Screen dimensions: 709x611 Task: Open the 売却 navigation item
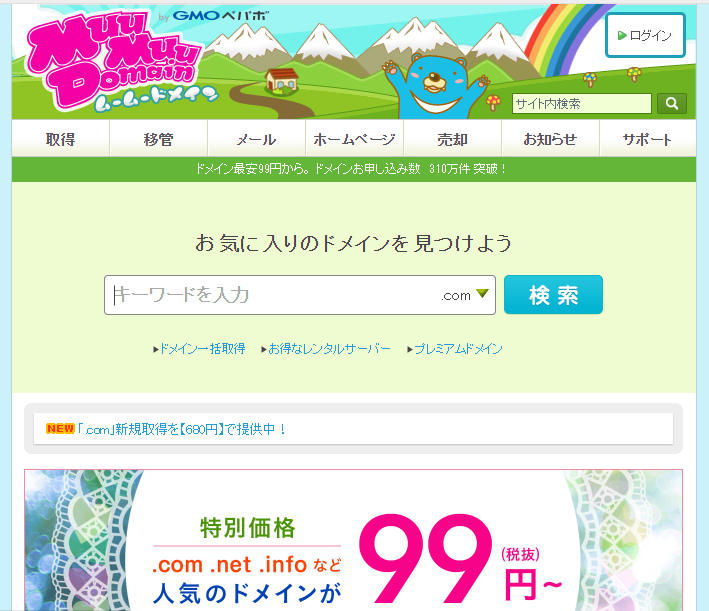[452, 139]
